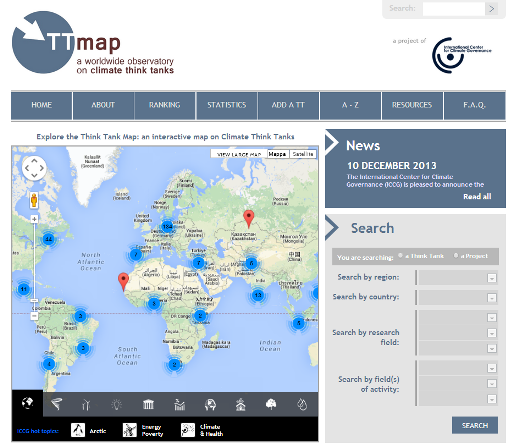
Task: Click the cluster marker labeled 11 near Mexico
Action: click(23, 289)
